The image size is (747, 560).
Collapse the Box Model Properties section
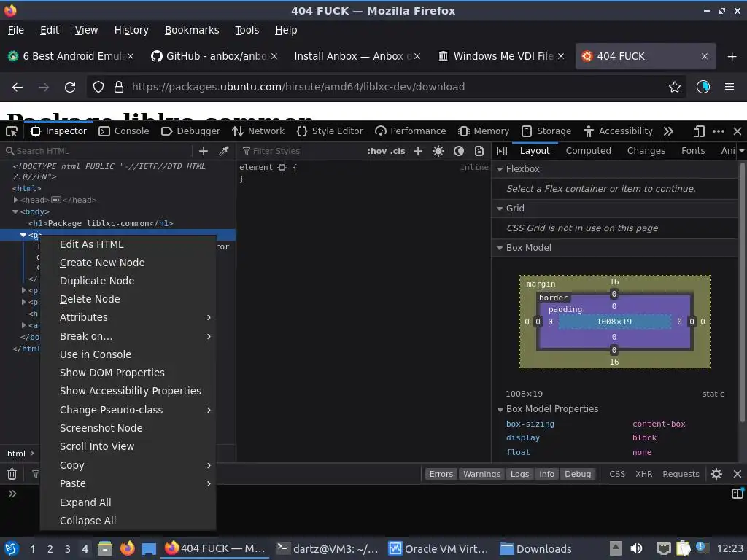click(x=500, y=410)
